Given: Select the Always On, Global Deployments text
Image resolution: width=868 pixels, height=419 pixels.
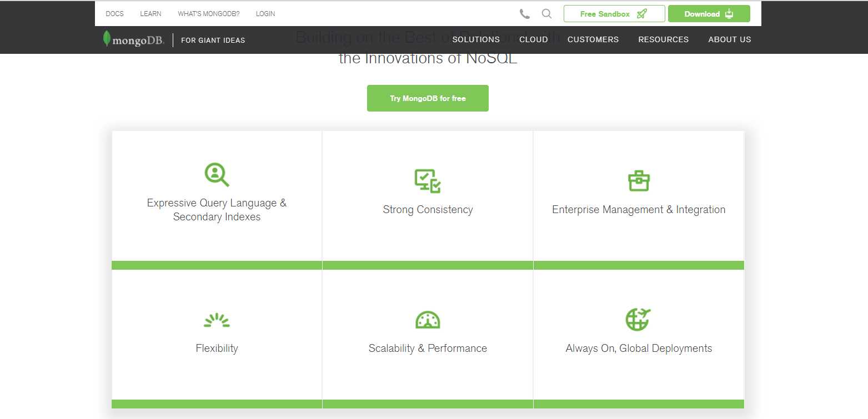Looking at the screenshot, I should (639, 349).
